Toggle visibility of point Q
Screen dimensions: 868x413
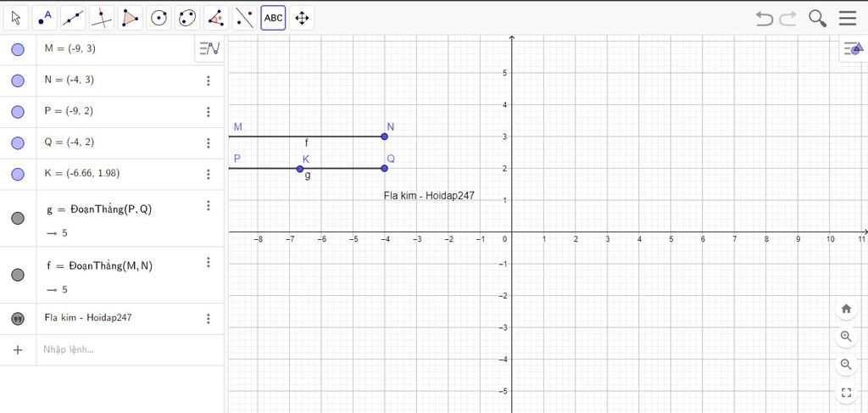[x=18, y=142]
